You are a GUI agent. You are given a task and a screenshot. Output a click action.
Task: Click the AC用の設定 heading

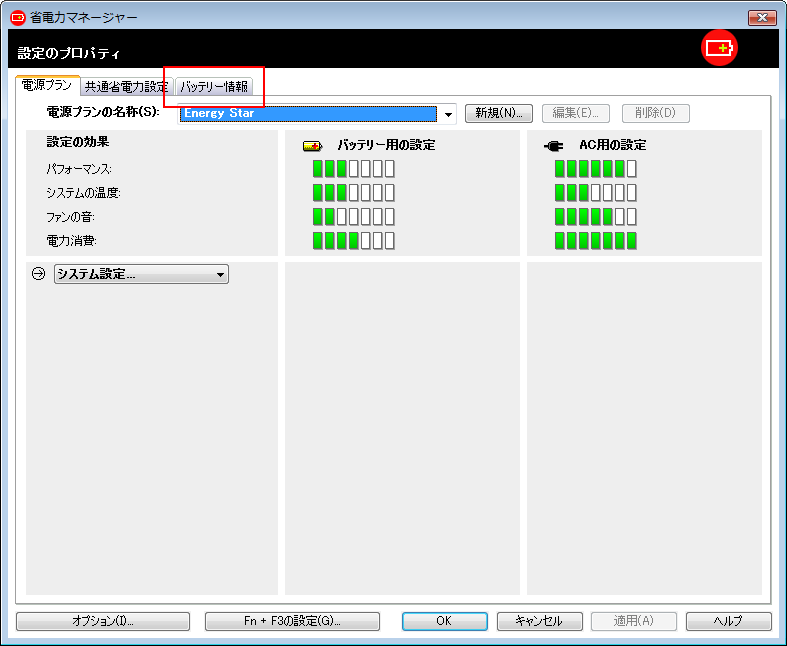[613, 146]
